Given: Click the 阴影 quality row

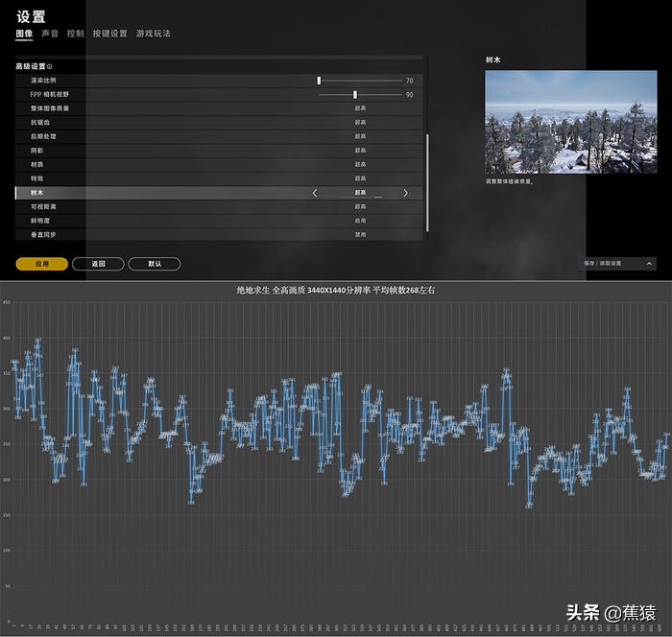Looking at the screenshot, I should pyautogui.click(x=219, y=151).
